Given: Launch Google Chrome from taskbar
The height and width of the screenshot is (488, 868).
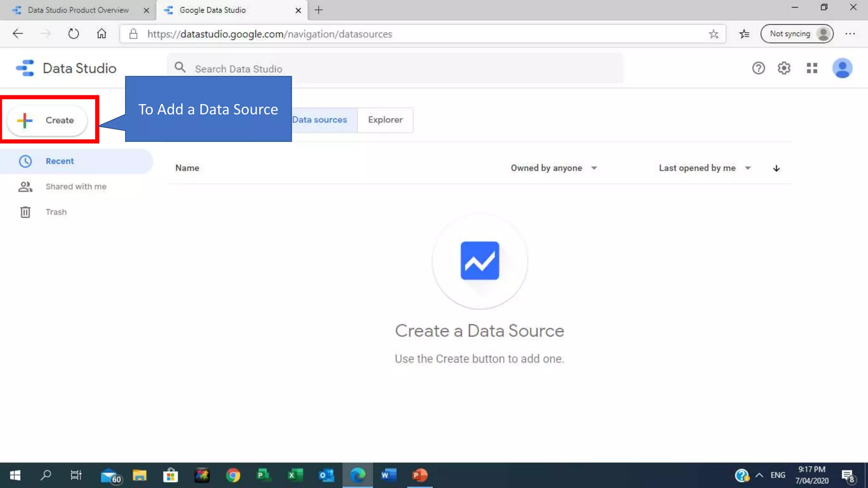Looking at the screenshot, I should coord(233,475).
